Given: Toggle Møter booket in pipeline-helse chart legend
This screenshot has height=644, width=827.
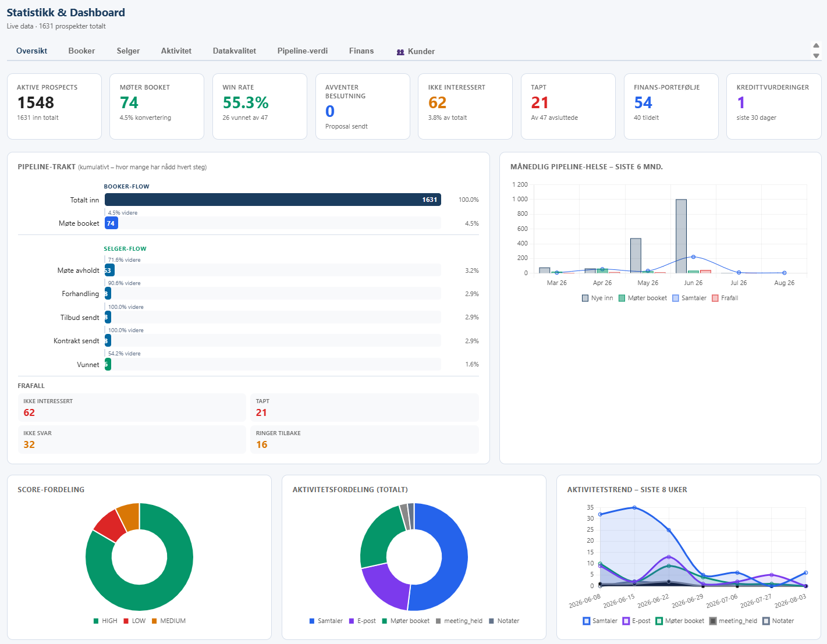Looking at the screenshot, I should tap(643, 298).
